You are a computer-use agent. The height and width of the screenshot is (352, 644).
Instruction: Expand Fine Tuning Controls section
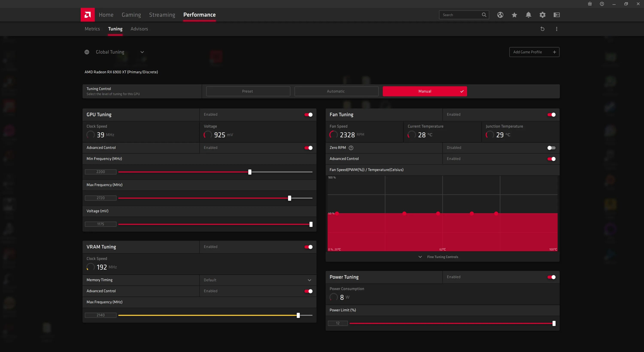[x=442, y=257]
